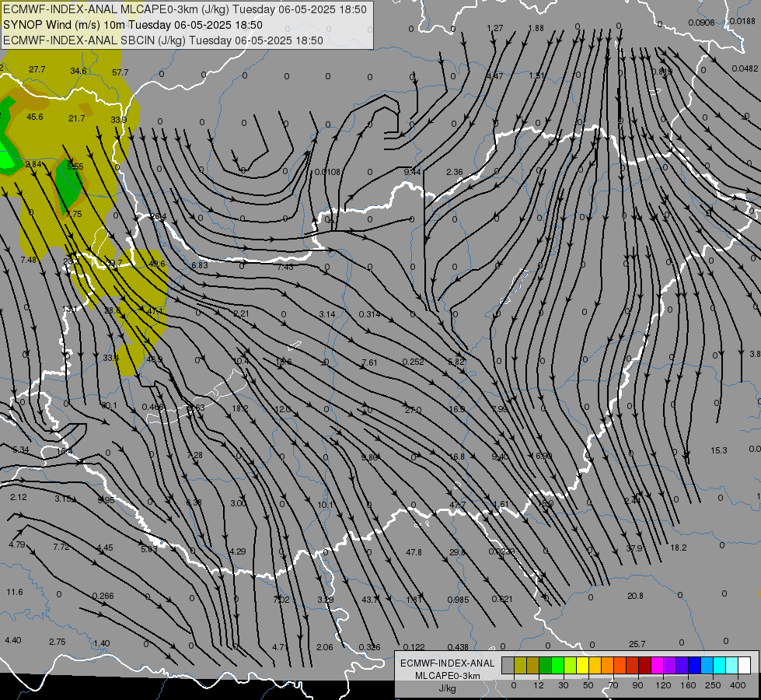Click the legend tick label 160

click(x=688, y=685)
